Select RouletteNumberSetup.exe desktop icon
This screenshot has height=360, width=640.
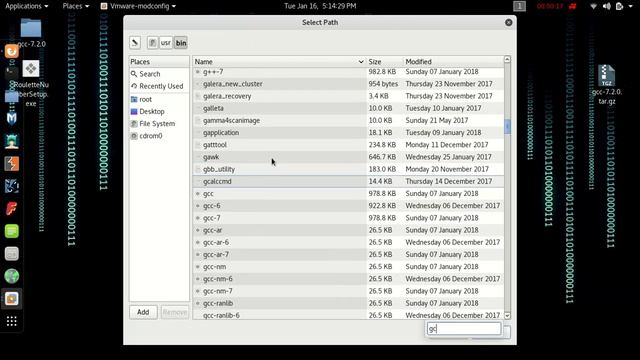point(31,84)
